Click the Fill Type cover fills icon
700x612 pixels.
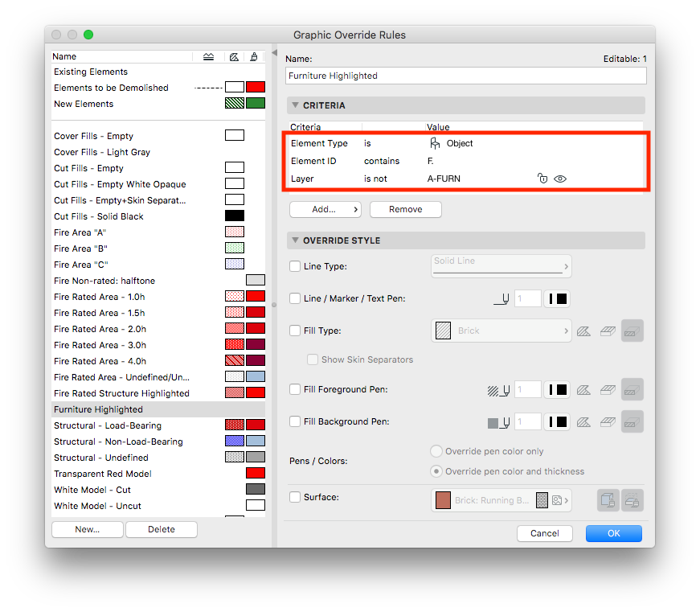point(608,331)
